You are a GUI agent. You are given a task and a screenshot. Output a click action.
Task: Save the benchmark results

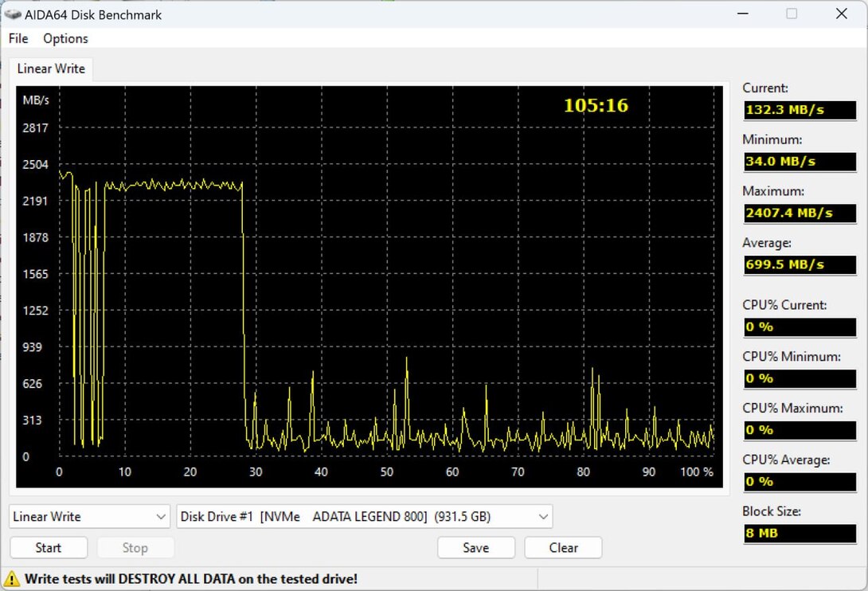476,548
